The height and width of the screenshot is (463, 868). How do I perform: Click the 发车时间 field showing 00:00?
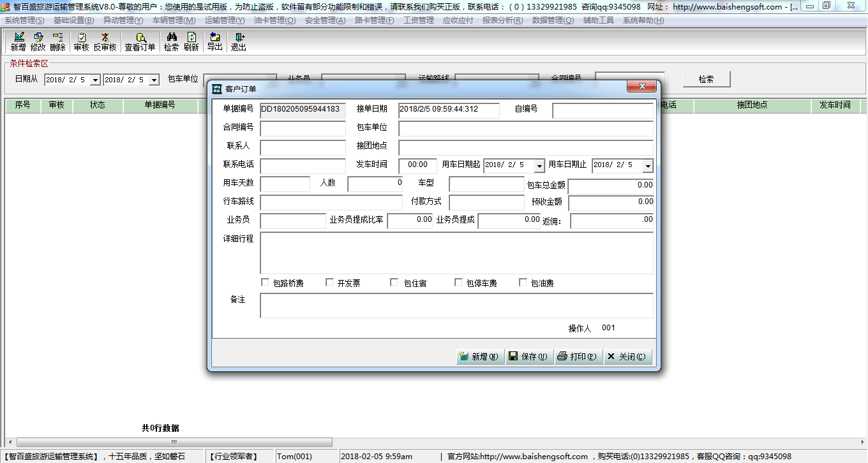418,166
